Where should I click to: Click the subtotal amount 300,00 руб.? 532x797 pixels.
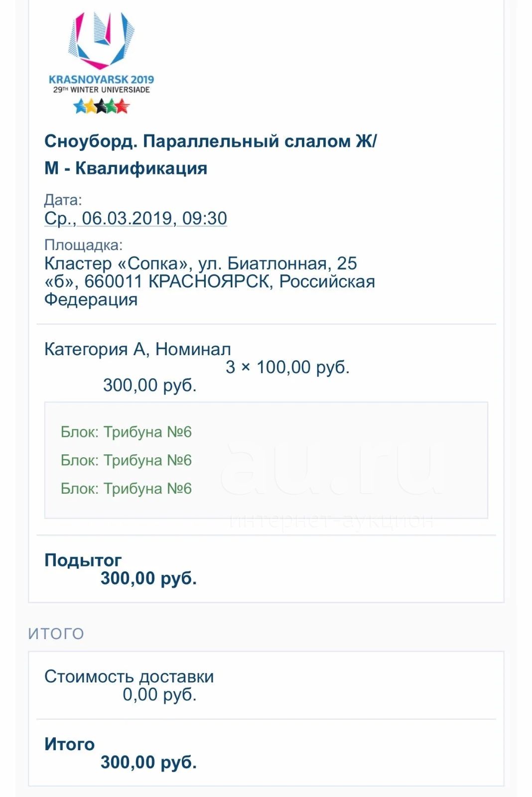click(x=148, y=578)
